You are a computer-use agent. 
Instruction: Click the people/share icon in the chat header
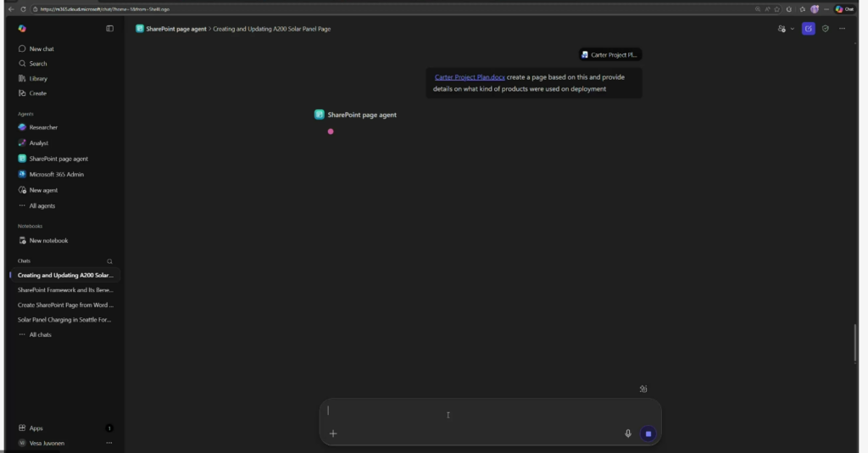click(x=782, y=29)
